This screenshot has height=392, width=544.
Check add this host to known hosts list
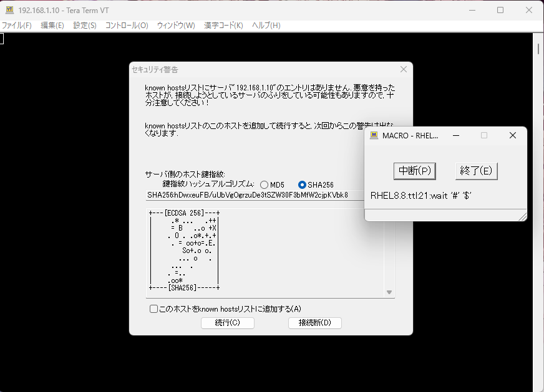[153, 309]
